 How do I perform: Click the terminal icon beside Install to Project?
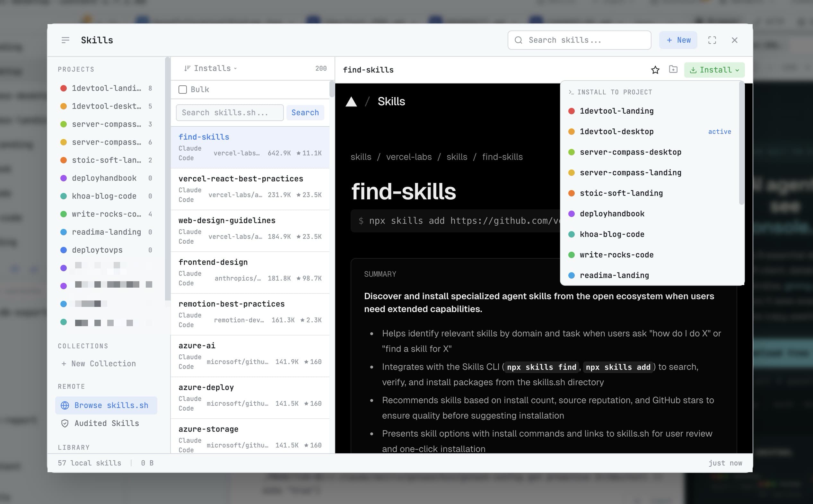[x=571, y=92]
